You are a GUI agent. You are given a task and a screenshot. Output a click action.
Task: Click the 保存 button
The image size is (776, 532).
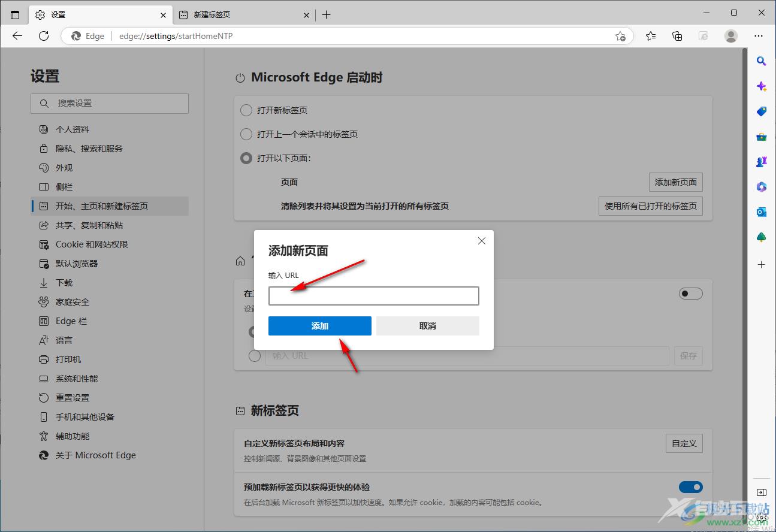[689, 356]
